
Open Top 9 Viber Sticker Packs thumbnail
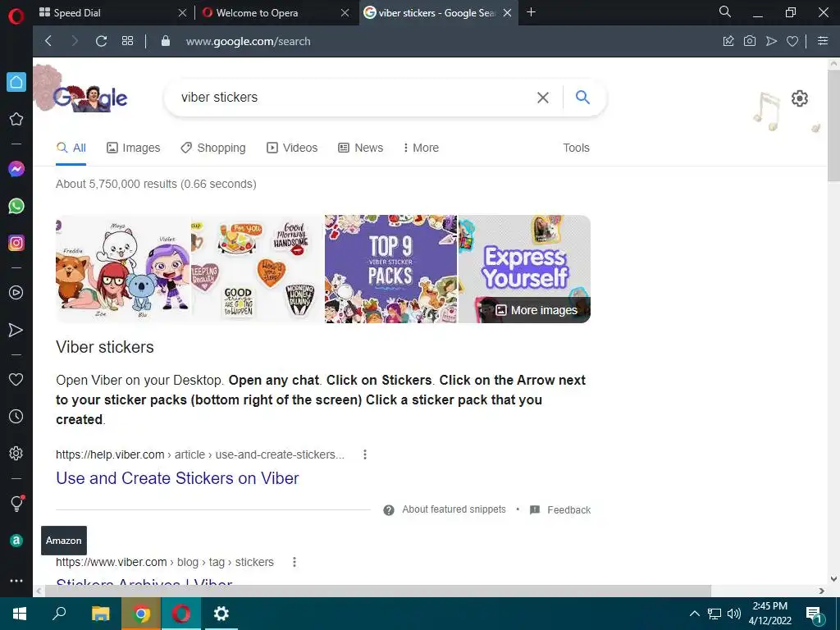pyautogui.click(x=390, y=269)
